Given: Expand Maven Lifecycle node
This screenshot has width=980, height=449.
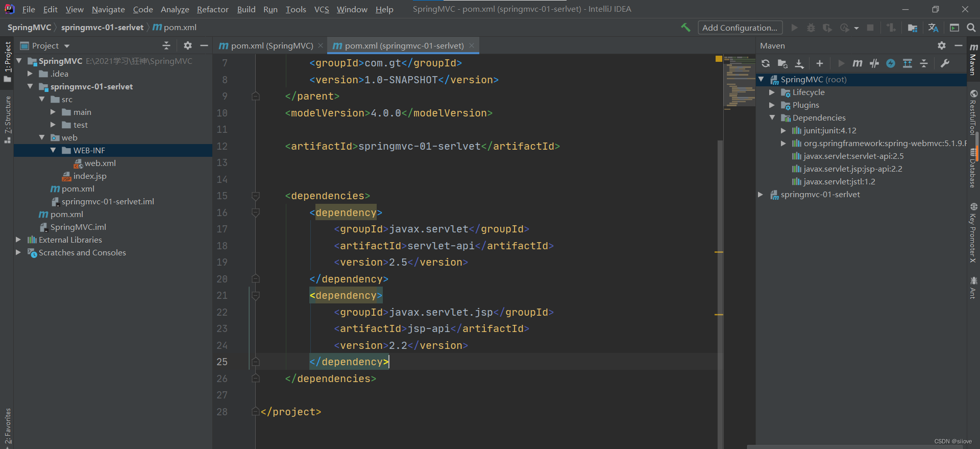Looking at the screenshot, I should click(x=772, y=92).
